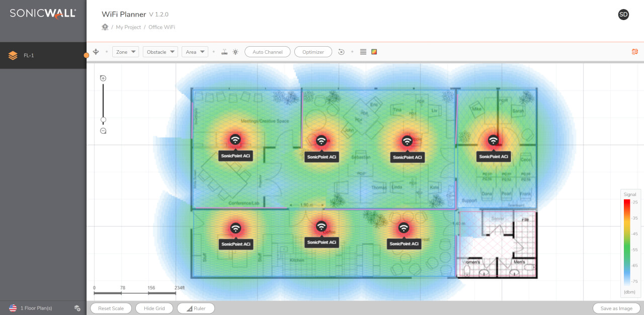
Task: Click the add floor plan icon
Action: pyautogui.click(x=77, y=308)
